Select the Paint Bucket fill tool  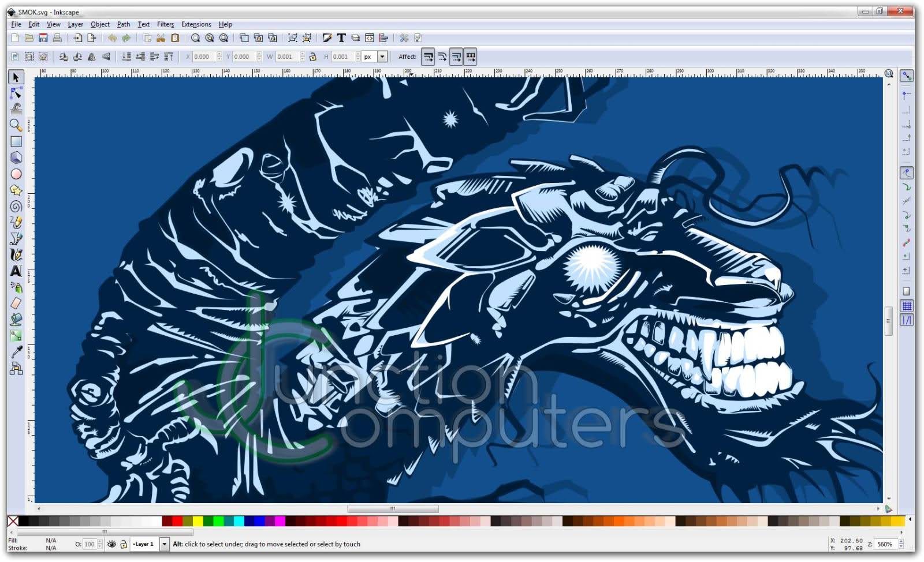[16, 319]
